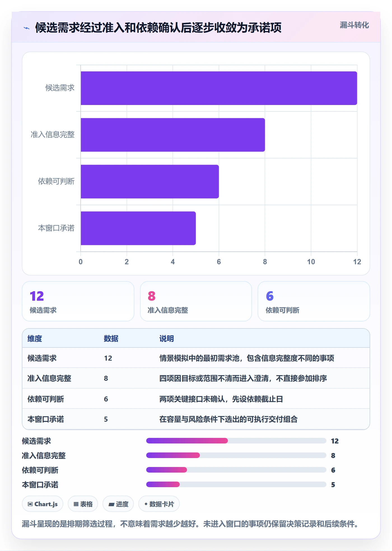Select the 本窗口承诺 chart bar

(x=138, y=228)
